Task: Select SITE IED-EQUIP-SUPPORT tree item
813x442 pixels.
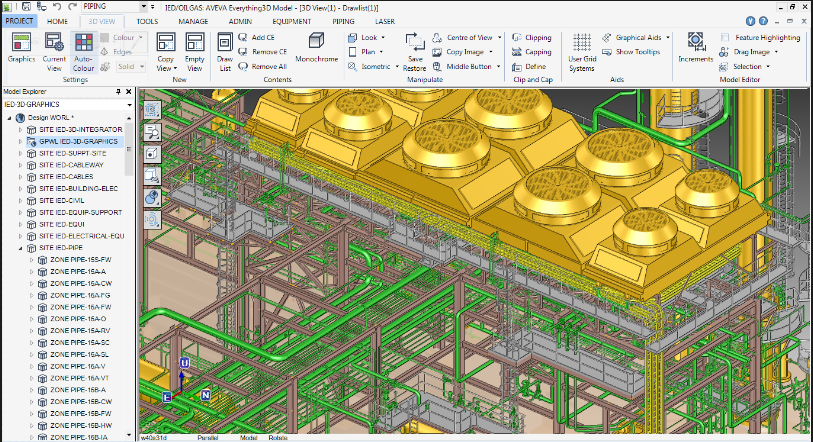Action: click(80, 212)
